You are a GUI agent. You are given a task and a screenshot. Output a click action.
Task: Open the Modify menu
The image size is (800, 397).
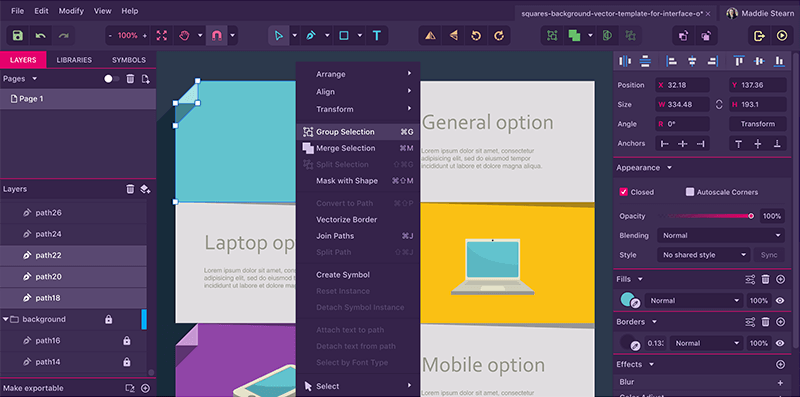pyautogui.click(x=71, y=11)
